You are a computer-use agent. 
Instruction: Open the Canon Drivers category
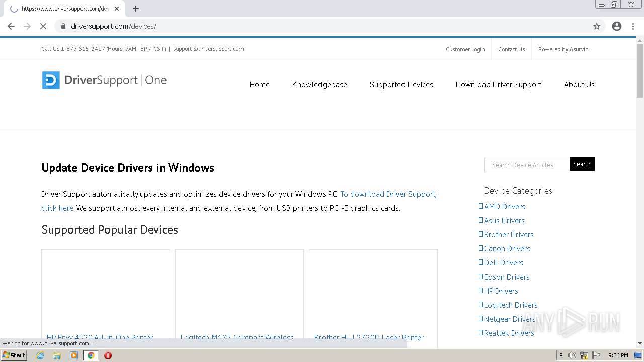click(507, 248)
